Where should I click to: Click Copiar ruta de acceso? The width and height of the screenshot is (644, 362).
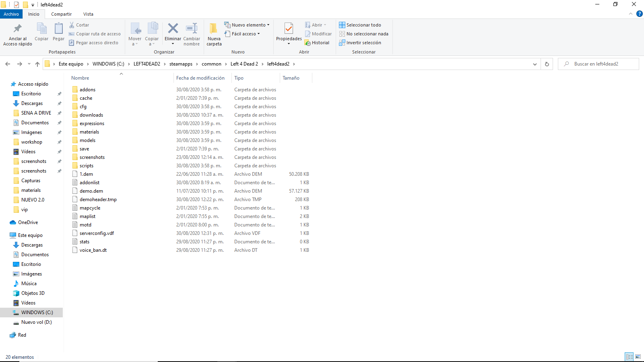pyautogui.click(x=95, y=34)
